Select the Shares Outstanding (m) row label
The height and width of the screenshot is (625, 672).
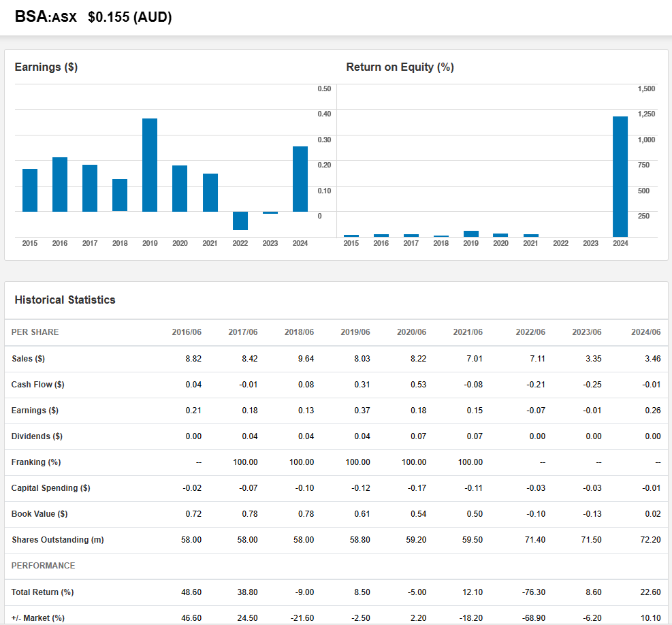(x=57, y=540)
